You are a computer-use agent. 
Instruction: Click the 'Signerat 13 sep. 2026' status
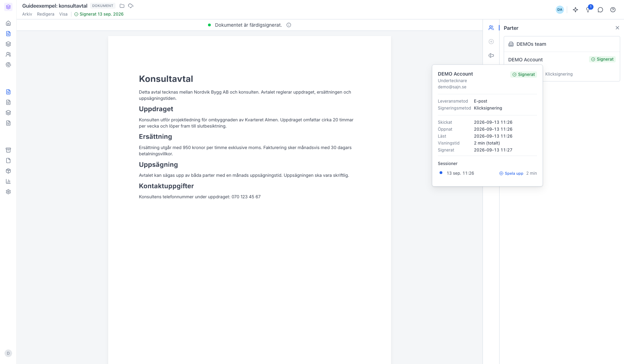tap(99, 14)
